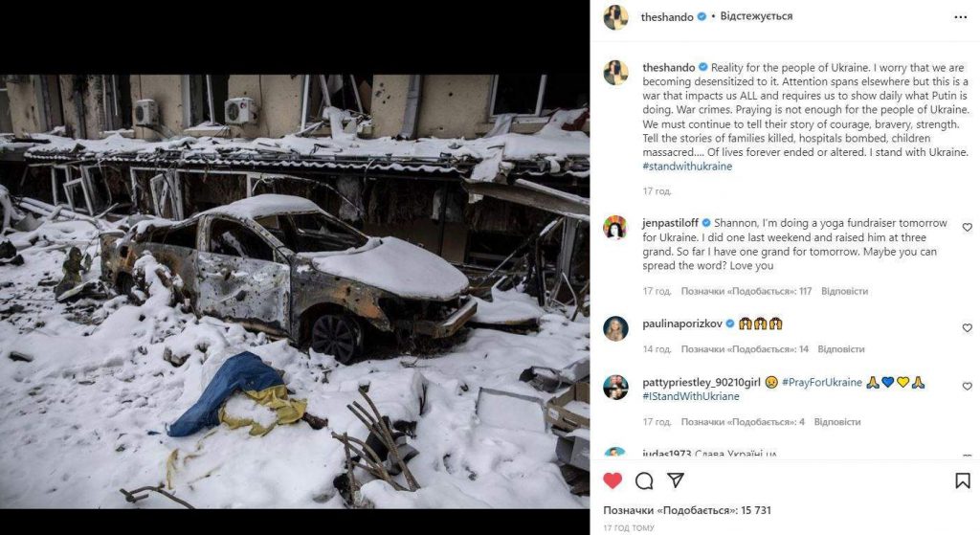
Task: View the 15 731 likes list
Action: 687,510
